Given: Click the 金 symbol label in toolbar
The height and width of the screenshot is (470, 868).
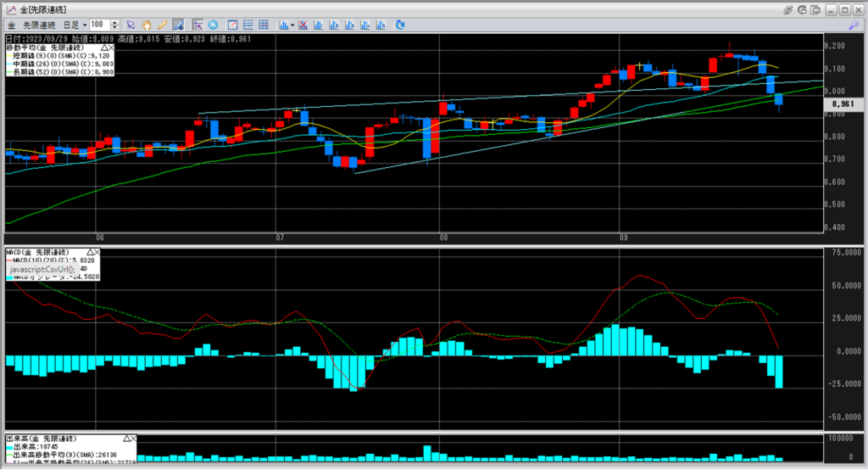Looking at the screenshot, I should [x=11, y=25].
